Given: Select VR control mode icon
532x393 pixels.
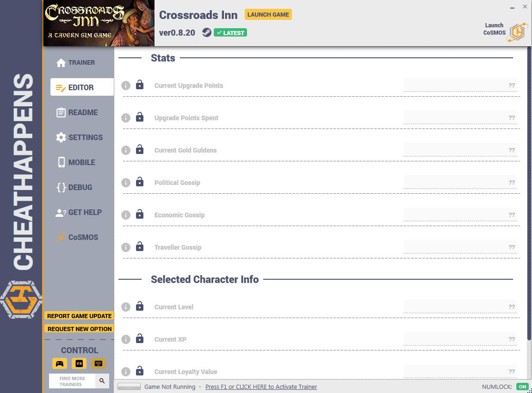Looking at the screenshot, I should point(79,363).
